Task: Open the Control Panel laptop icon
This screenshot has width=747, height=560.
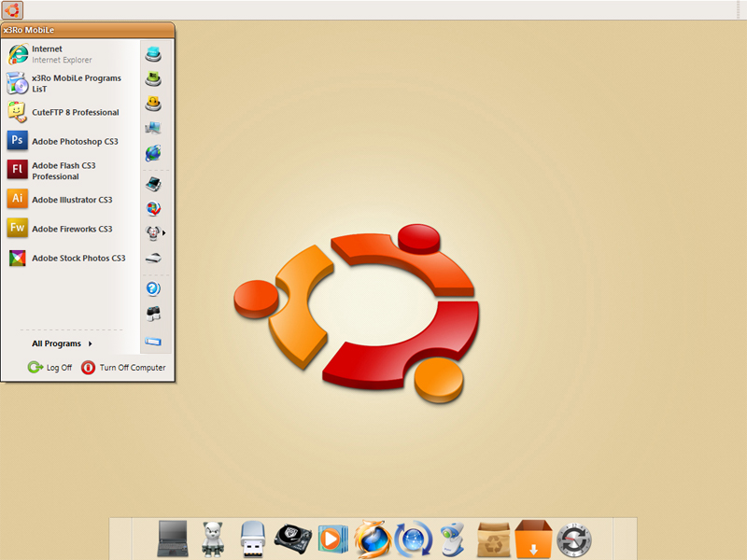Action: (153, 184)
